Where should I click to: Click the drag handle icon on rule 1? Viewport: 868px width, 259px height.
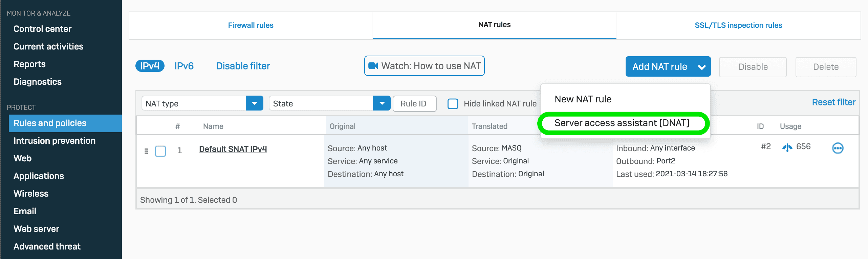[146, 151]
